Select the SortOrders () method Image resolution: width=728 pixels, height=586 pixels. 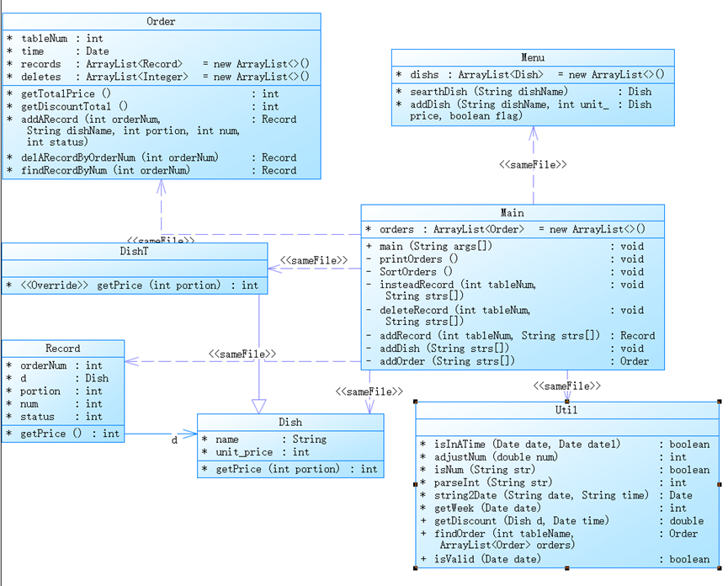coord(505,272)
